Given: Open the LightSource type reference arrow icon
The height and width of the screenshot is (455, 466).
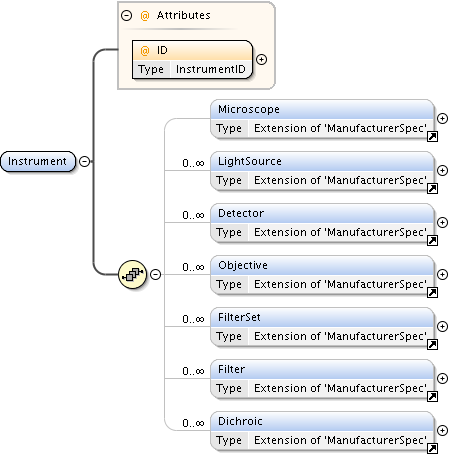Looking at the screenshot, I should 432,188.
